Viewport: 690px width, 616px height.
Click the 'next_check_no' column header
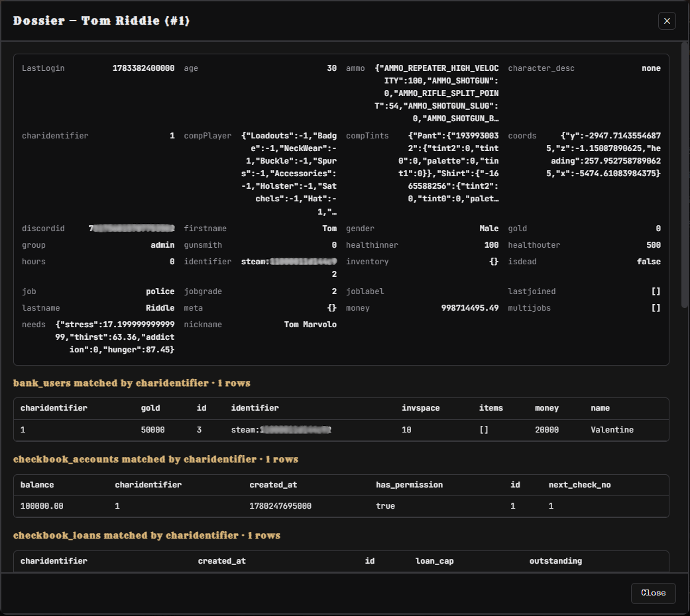(579, 485)
